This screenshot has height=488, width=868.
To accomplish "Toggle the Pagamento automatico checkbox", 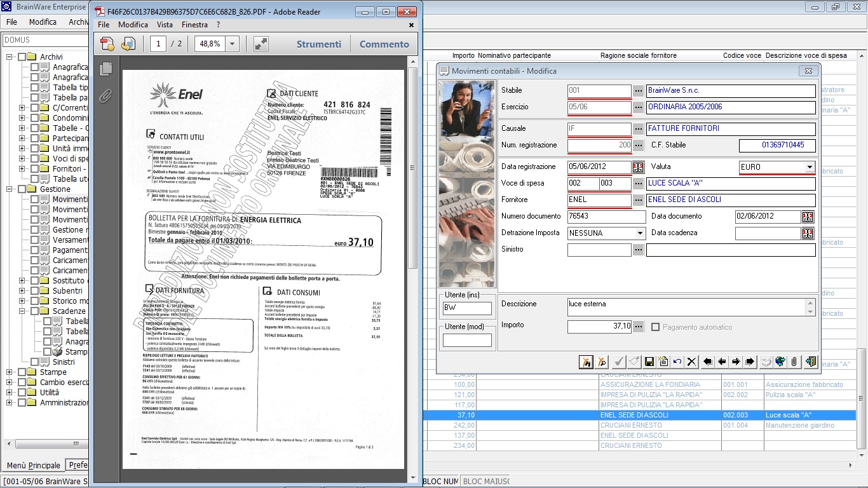I will click(x=656, y=327).
